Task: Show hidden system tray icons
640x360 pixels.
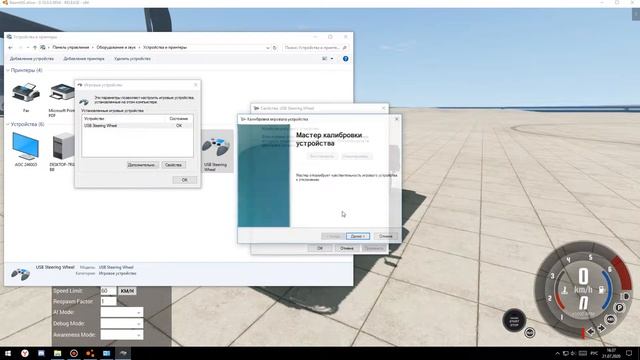Action: [557, 353]
